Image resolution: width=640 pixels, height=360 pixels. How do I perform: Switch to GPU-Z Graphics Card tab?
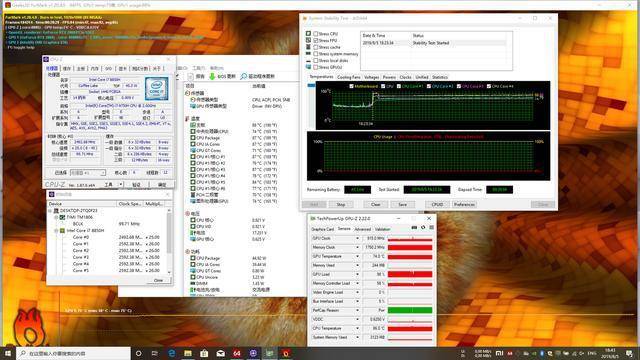(322, 229)
